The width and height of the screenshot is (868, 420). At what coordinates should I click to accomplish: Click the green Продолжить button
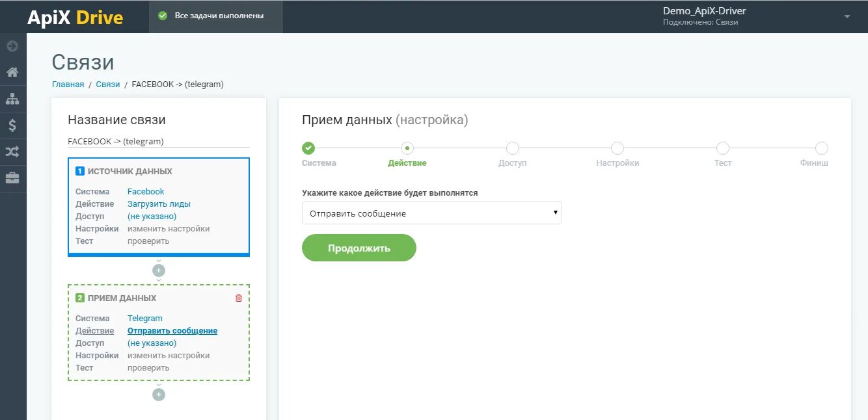pyautogui.click(x=359, y=248)
